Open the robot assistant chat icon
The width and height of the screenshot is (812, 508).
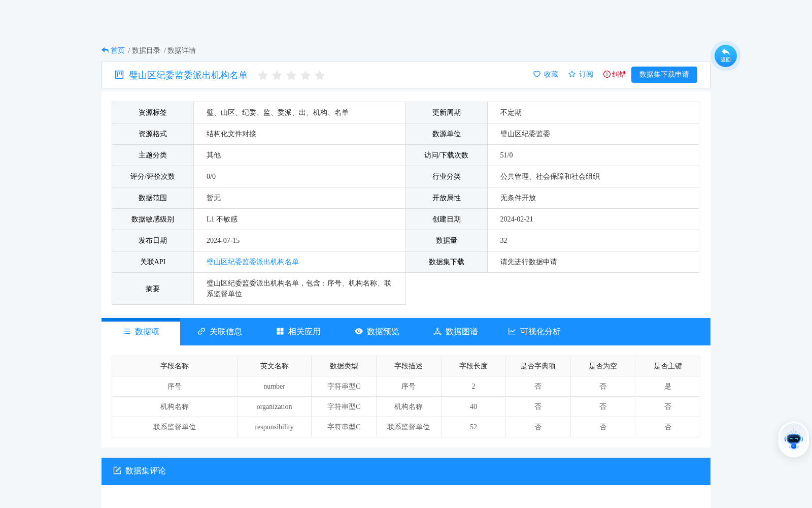click(794, 439)
